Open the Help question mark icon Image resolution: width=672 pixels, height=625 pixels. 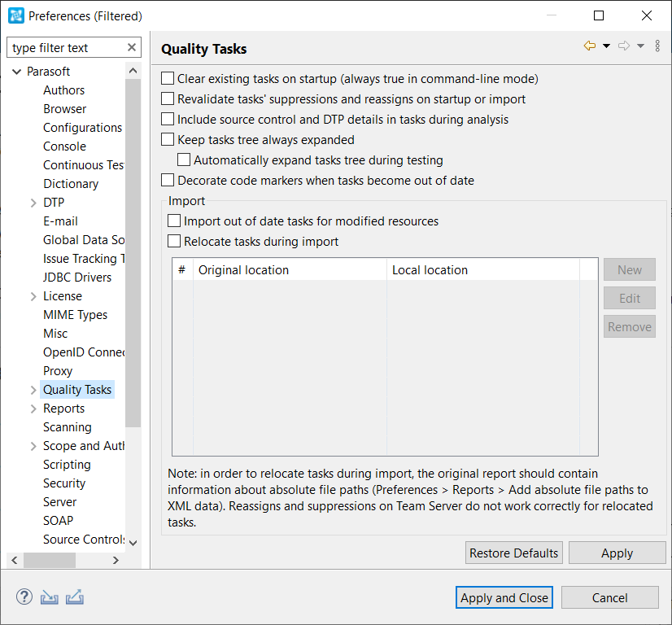(x=24, y=597)
